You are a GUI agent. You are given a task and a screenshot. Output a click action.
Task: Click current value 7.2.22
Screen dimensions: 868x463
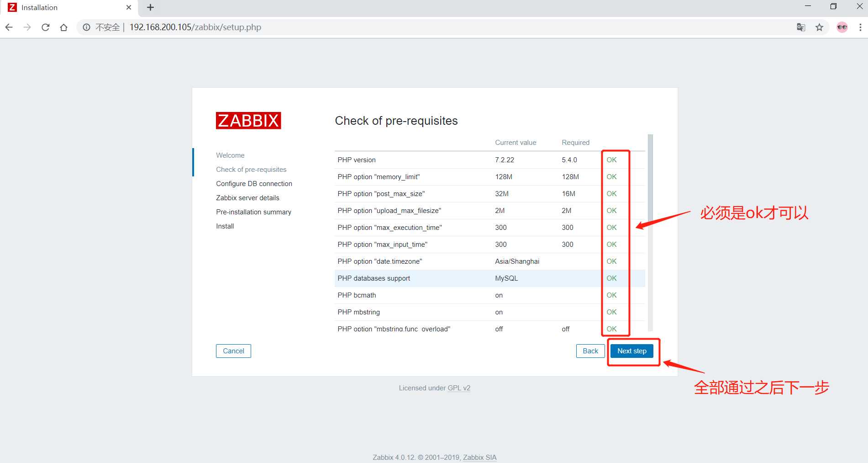coord(505,160)
